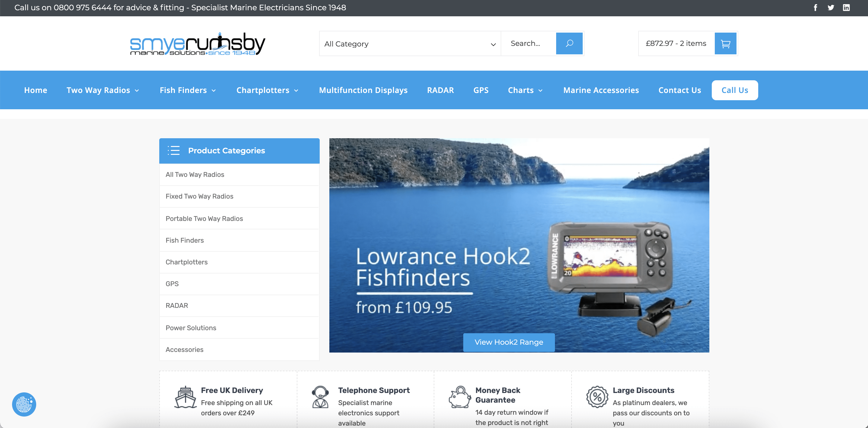Open Marine Accessories nav item
Screen dimensions: 868x428
(601, 90)
